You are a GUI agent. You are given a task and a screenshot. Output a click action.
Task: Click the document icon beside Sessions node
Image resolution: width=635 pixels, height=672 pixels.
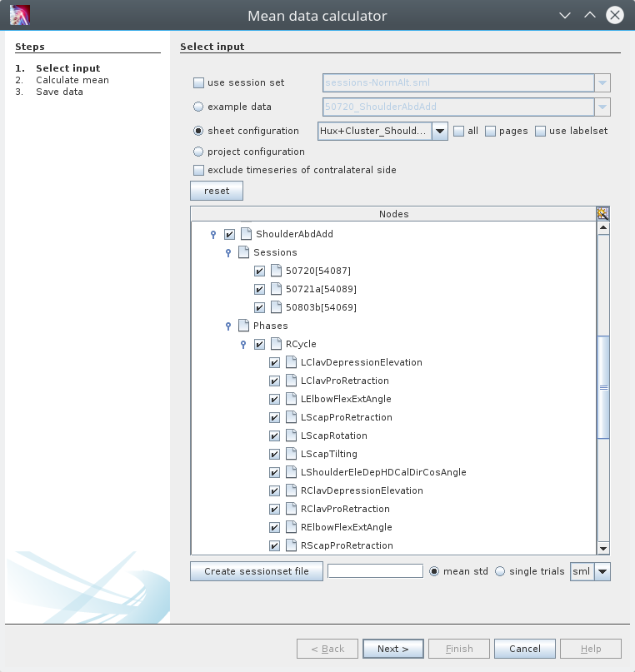click(x=245, y=252)
